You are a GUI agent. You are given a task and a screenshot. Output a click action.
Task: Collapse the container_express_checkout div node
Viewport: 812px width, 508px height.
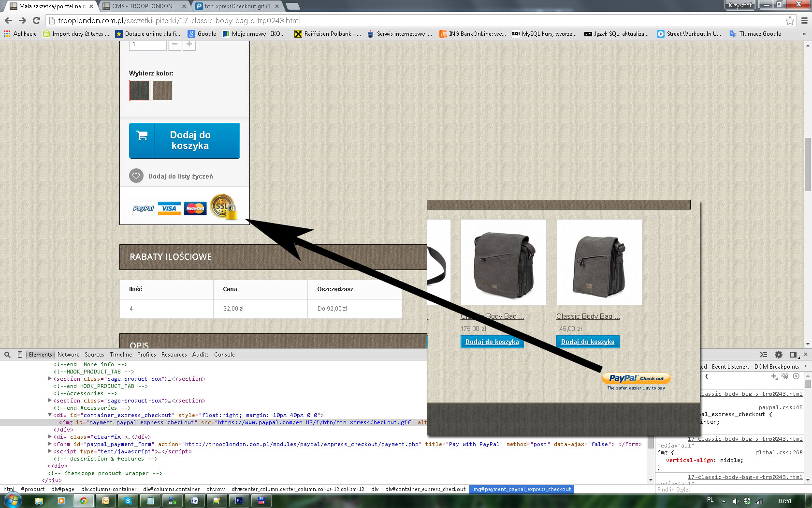[x=50, y=415]
